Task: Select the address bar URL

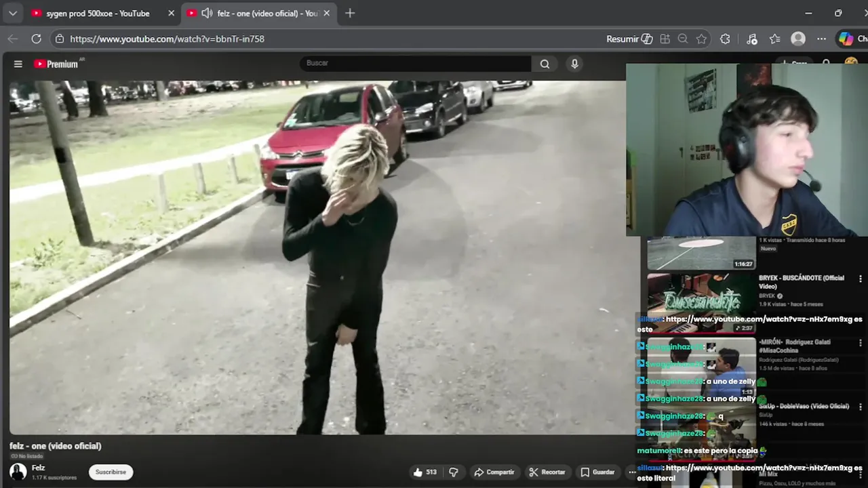Action: tap(167, 39)
